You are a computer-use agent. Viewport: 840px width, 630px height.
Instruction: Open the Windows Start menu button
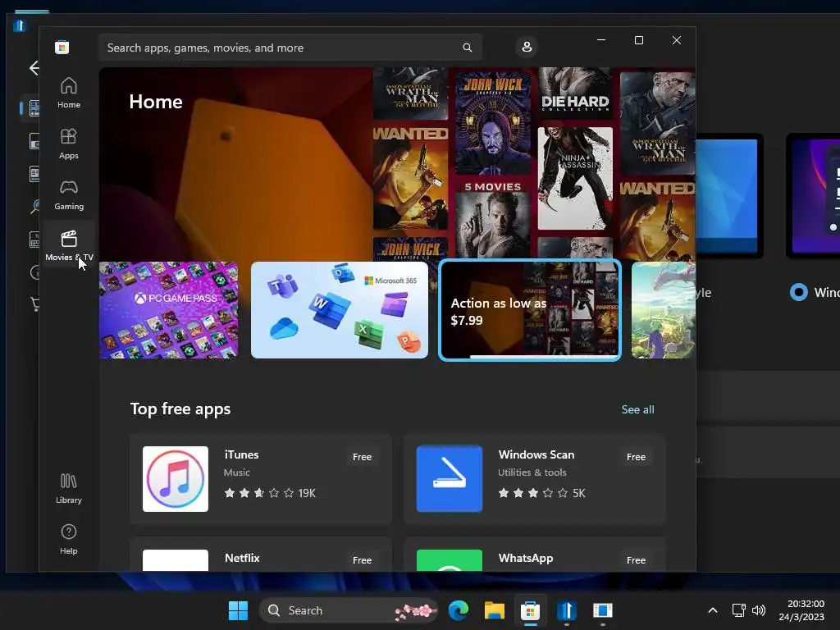238,610
